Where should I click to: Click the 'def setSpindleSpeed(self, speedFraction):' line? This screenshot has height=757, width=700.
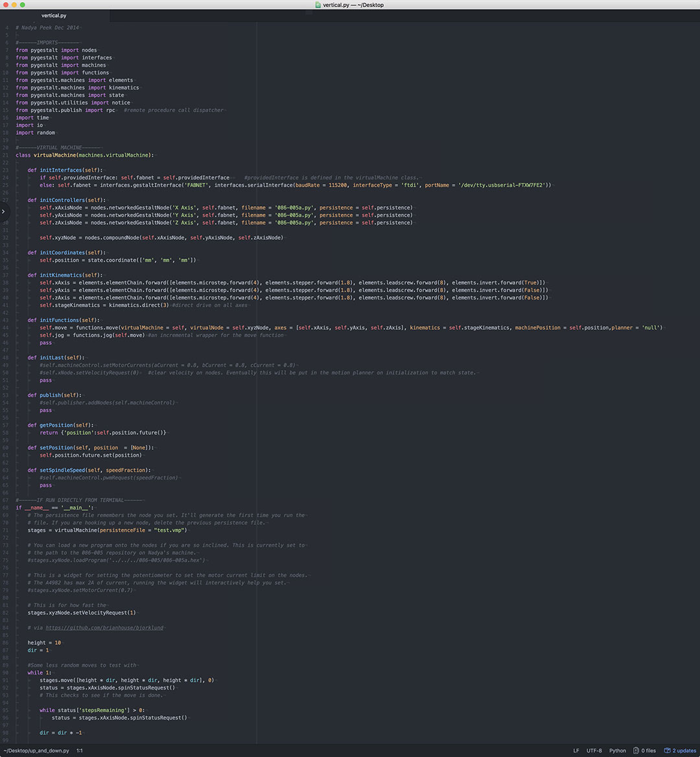[x=89, y=471]
